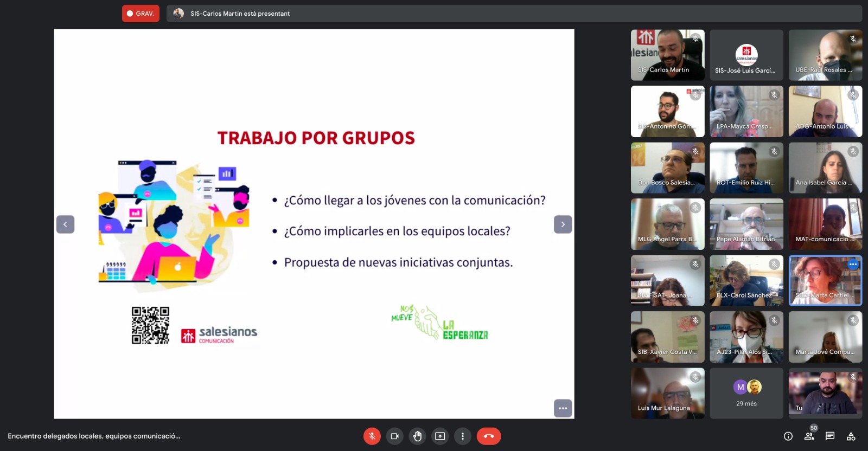The height and width of the screenshot is (451, 868).
Task: Click the GRAV. recording indicator
Action: [x=141, y=14]
